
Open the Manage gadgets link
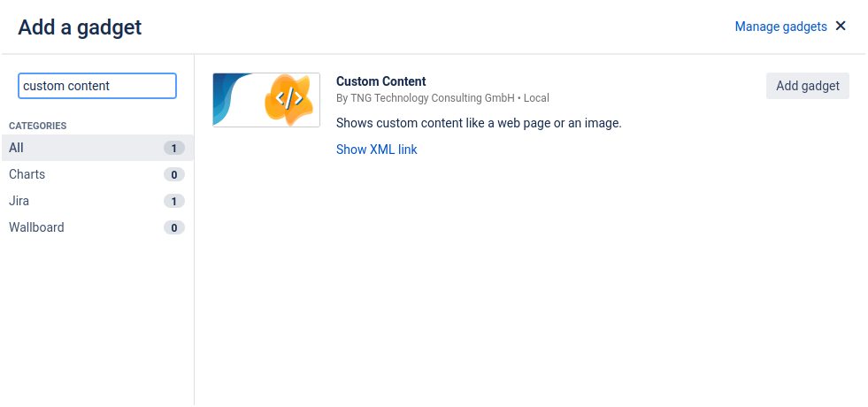(780, 27)
